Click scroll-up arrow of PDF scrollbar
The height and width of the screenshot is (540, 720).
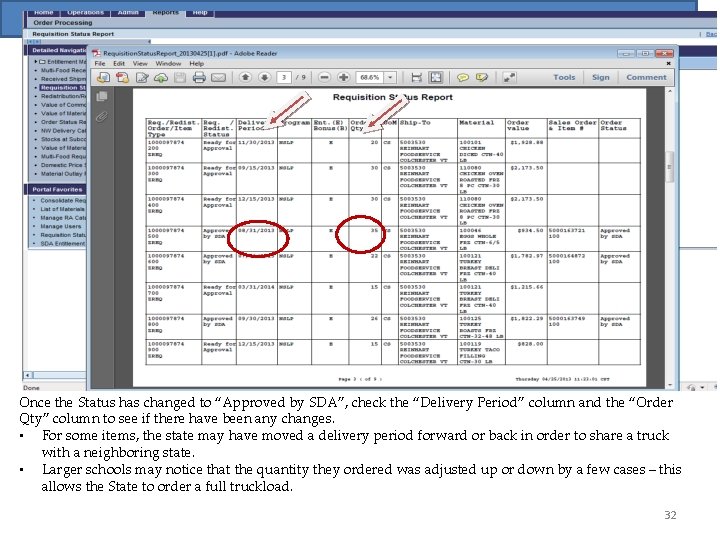click(669, 92)
